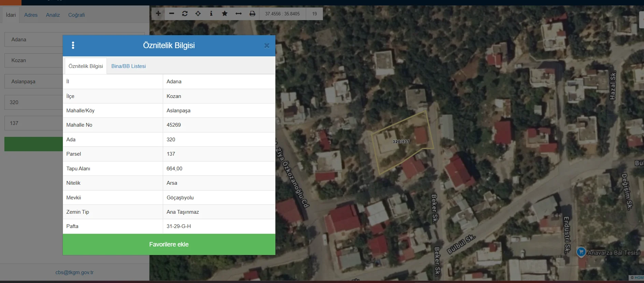
Task: Click the Nitelik row label
Action: pyautogui.click(x=73, y=183)
